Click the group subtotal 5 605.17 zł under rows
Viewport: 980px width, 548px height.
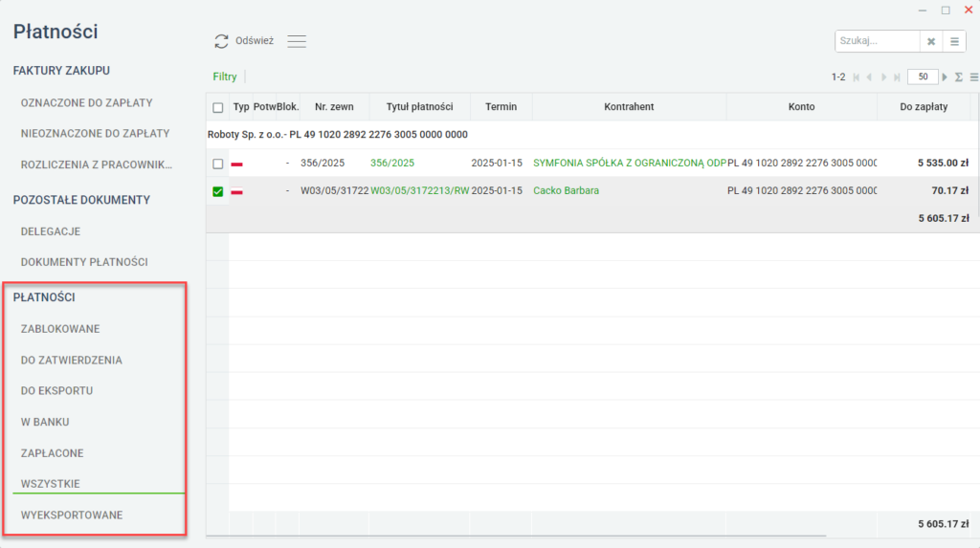[x=944, y=218]
